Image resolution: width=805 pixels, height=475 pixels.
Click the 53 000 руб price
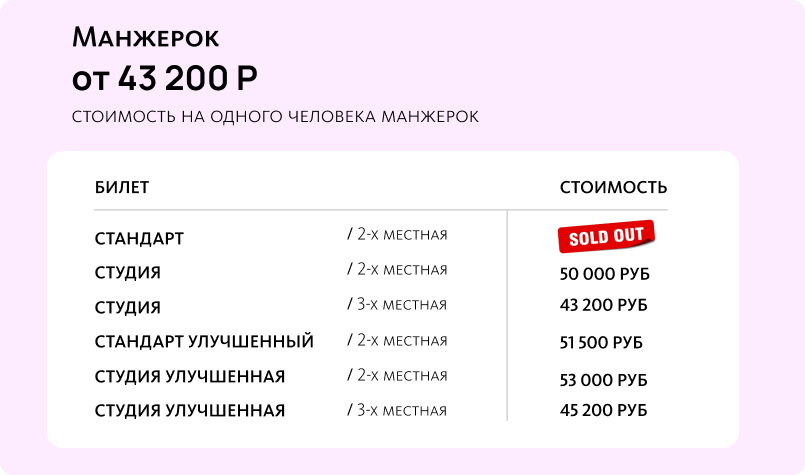tap(604, 380)
